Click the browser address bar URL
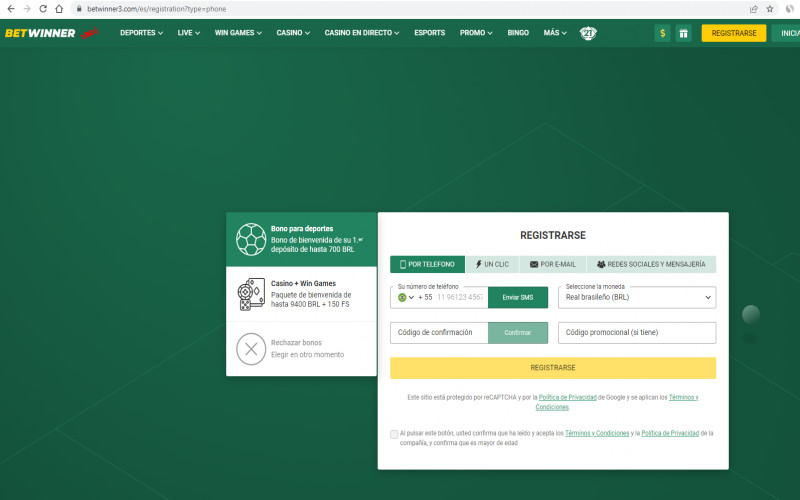Viewport: 800px width, 500px height. tap(157, 9)
